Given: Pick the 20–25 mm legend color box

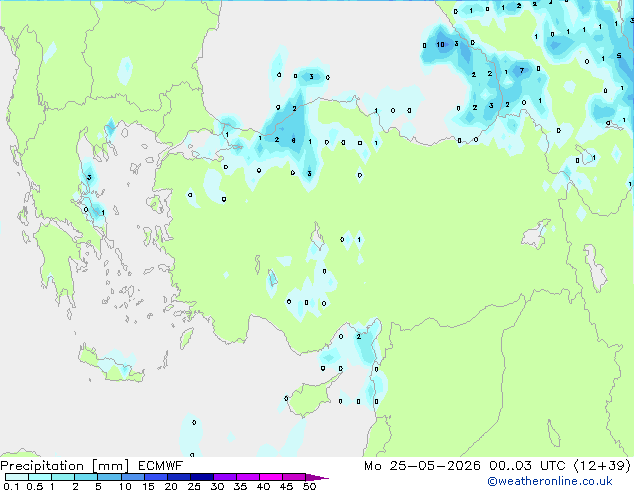Looking at the screenshot, I should (178, 477).
